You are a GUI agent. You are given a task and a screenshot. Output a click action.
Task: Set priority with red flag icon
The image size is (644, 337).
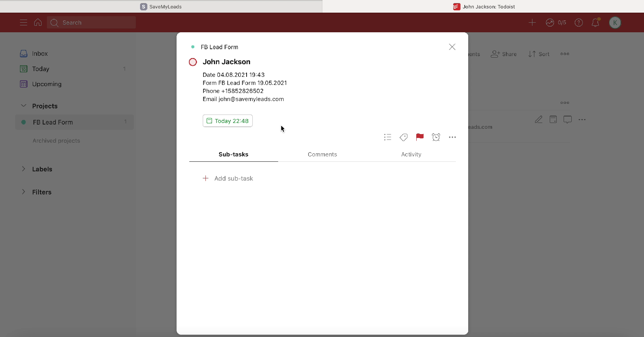pyautogui.click(x=420, y=137)
